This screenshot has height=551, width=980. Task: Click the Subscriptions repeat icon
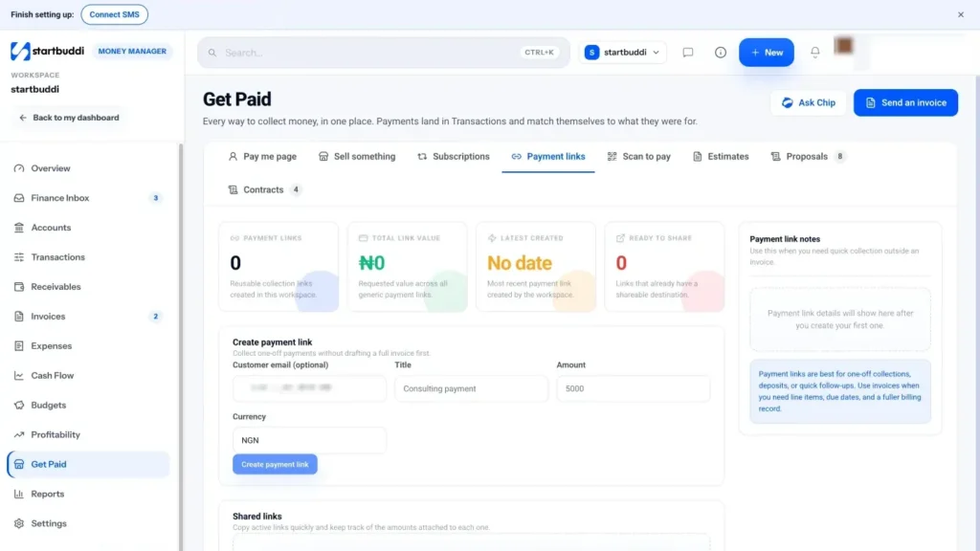(x=422, y=156)
